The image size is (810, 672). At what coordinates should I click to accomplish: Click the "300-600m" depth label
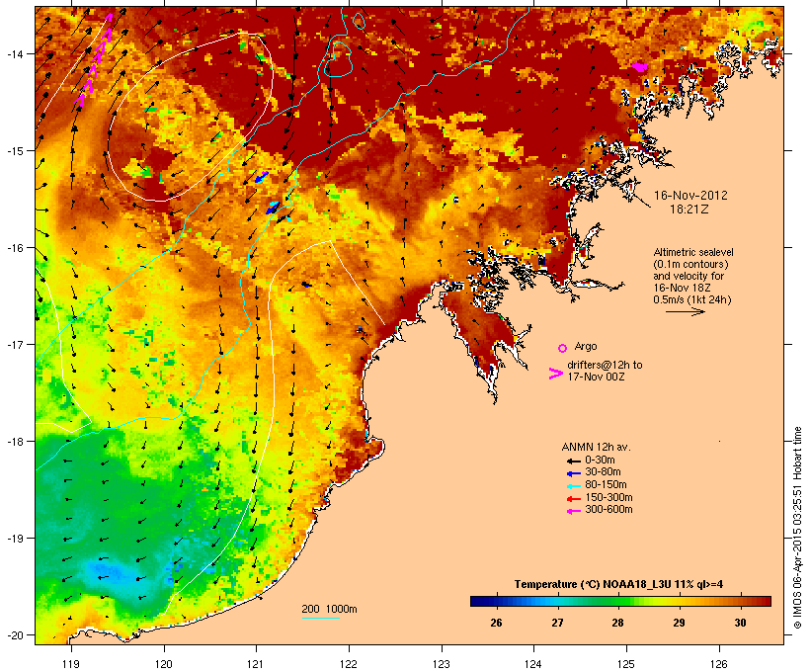tap(608, 510)
